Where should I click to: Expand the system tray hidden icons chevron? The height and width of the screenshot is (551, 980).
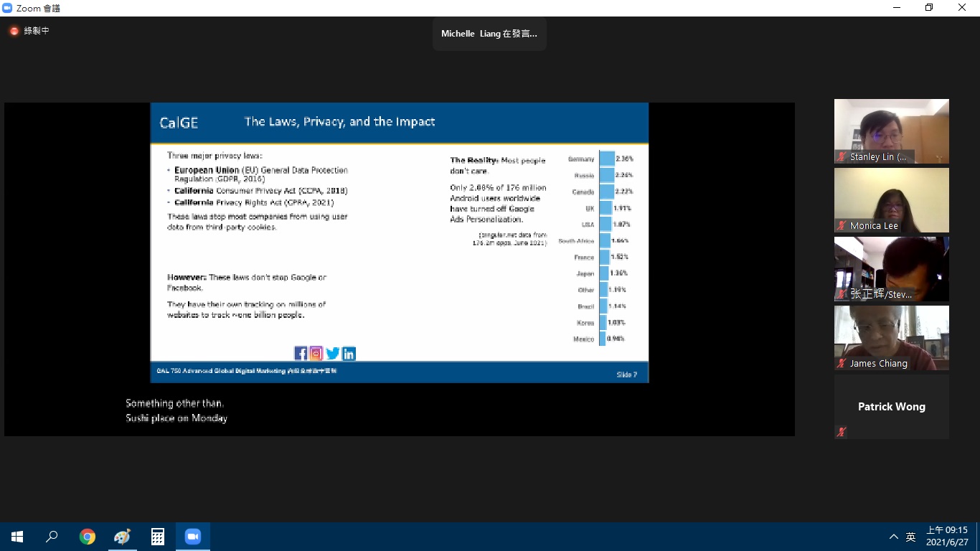tap(893, 537)
